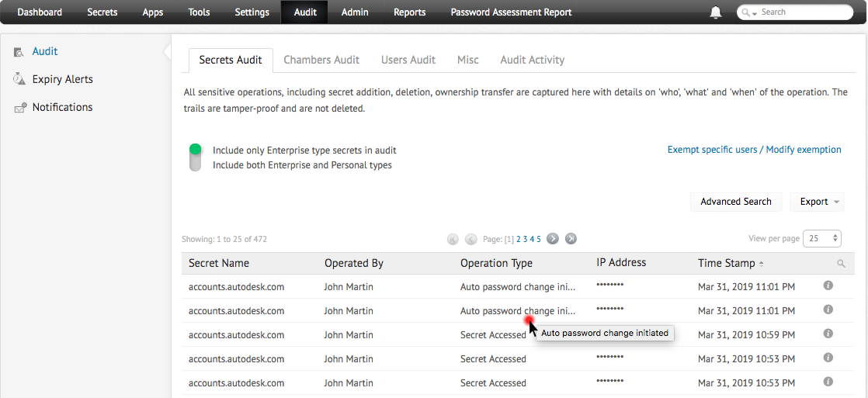868x398 pixels.
Task: Jump to last page arrow
Action: coord(571,239)
